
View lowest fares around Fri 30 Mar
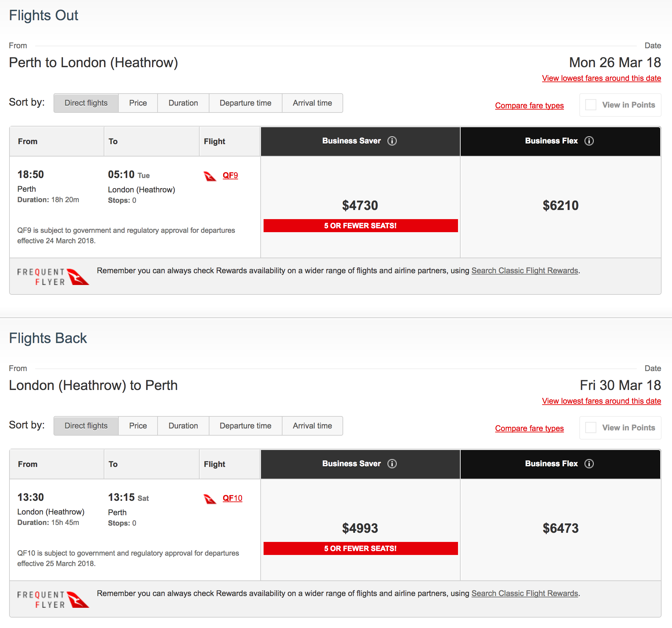point(601,401)
